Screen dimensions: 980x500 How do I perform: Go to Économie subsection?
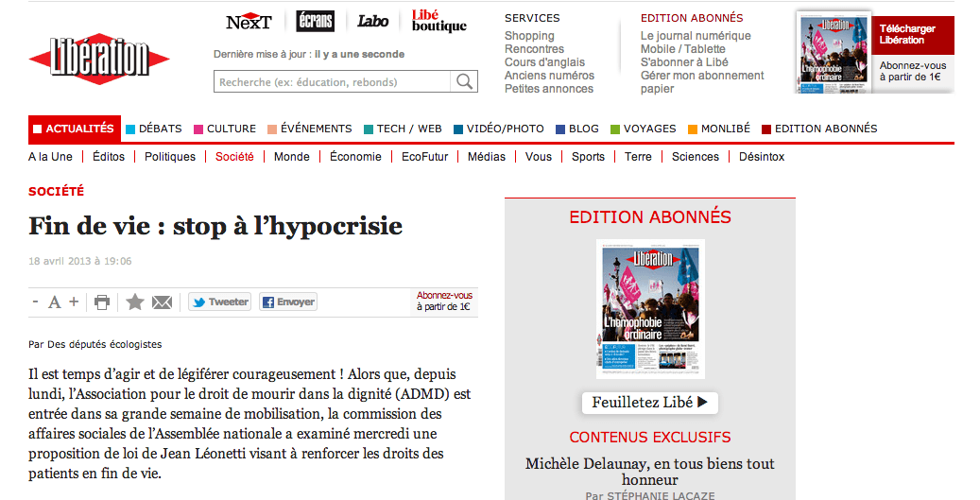pos(355,157)
